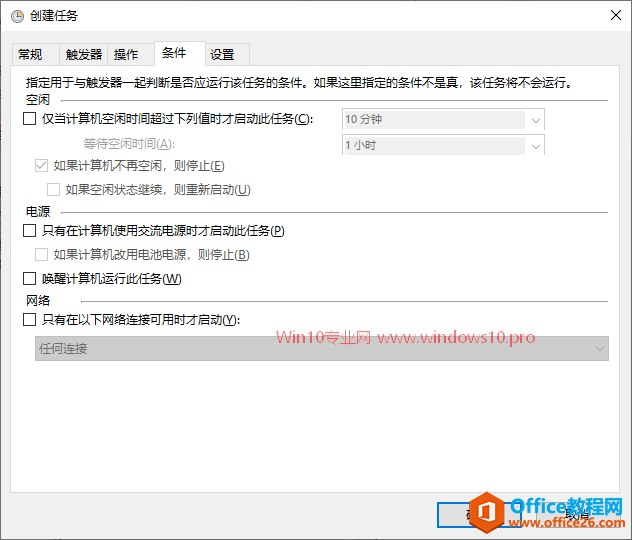Click the 取消 button at dialog bottom
This screenshot has width=632, height=540.
[x=577, y=515]
